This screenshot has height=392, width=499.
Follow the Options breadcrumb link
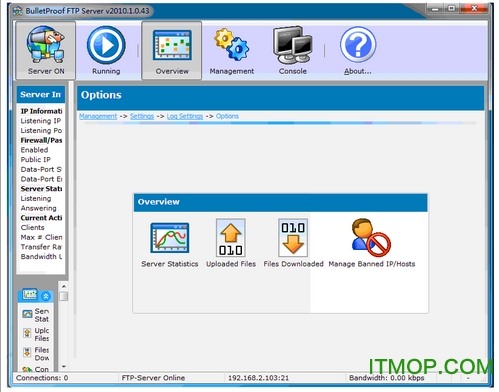pyautogui.click(x=227, y=116)
